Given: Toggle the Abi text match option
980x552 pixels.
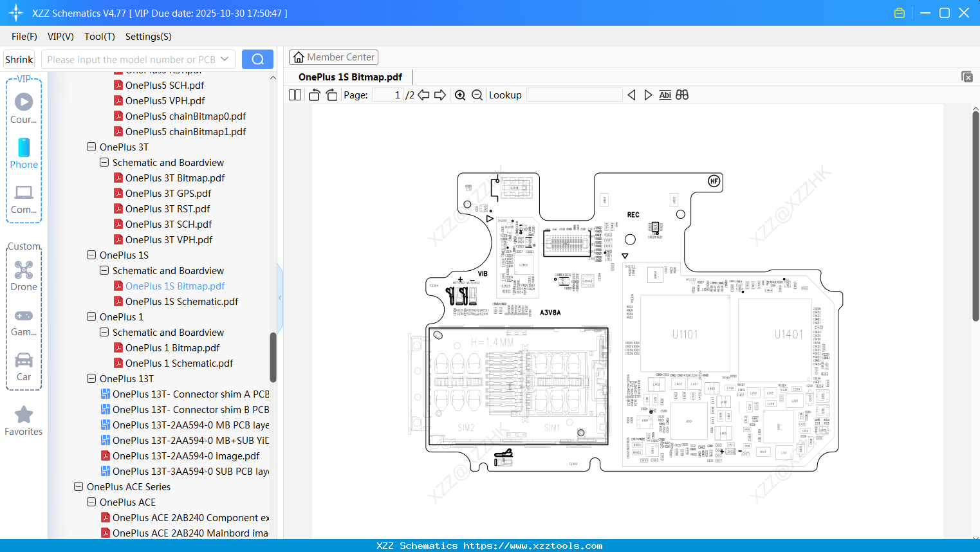Looking at the screenshot, I should (x=665, y=95).
